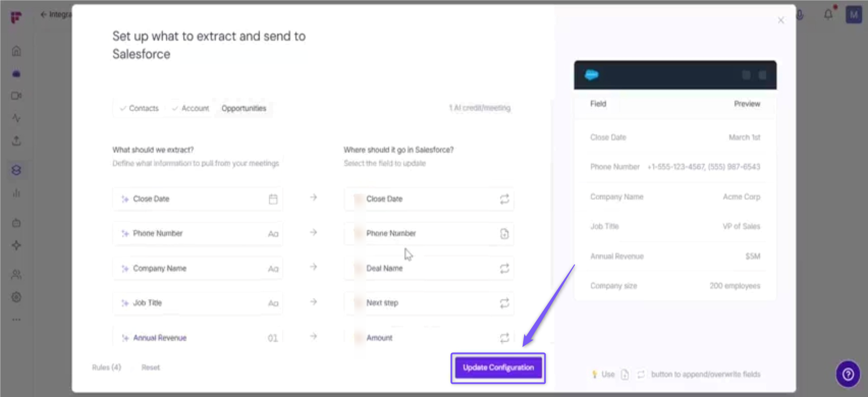
Task: Toggle append icon on Phone Number field
Action: 504,234
